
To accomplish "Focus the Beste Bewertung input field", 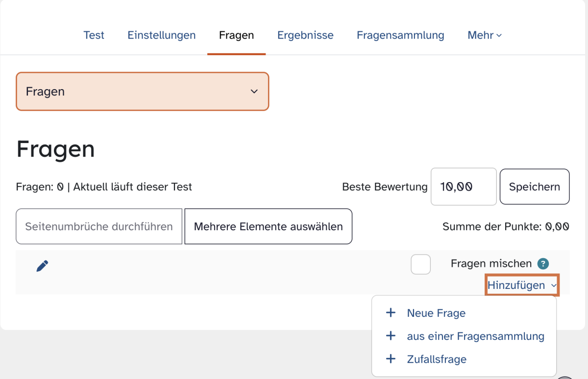I will (464, 187).
